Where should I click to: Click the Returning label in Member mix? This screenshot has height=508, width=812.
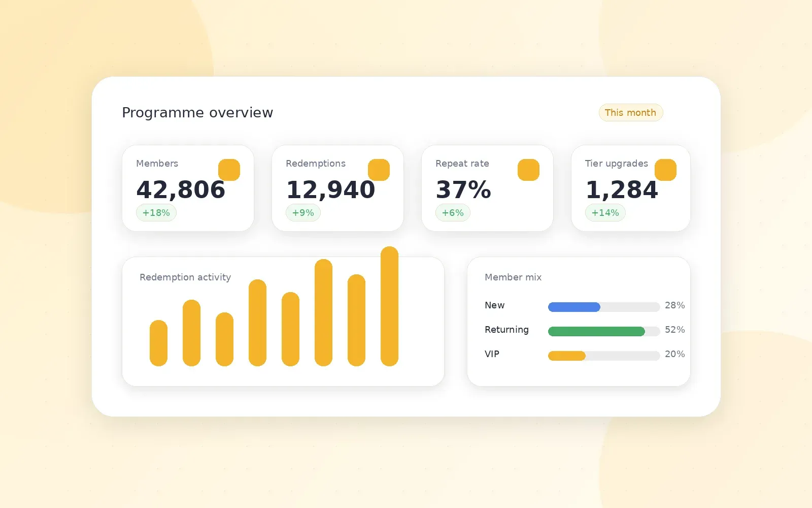point(506,330)
